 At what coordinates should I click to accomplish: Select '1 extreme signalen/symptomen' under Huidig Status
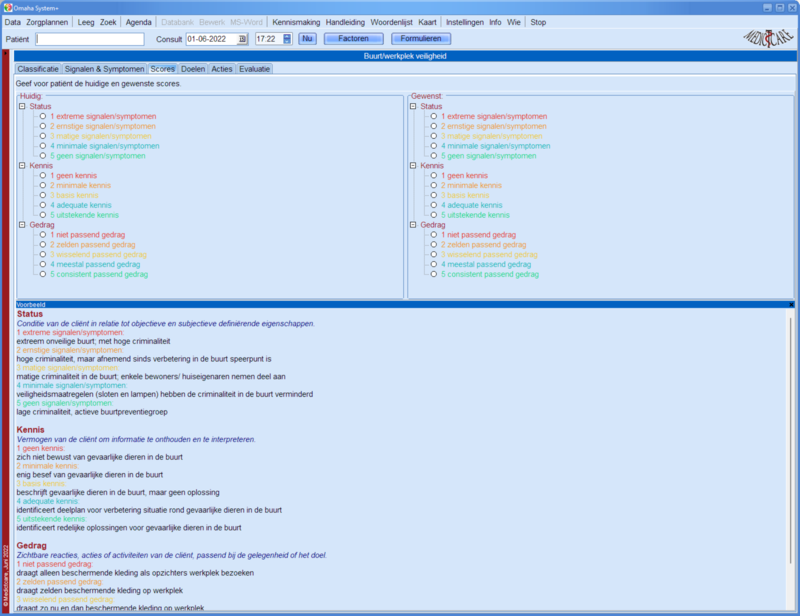click(43, 116)
